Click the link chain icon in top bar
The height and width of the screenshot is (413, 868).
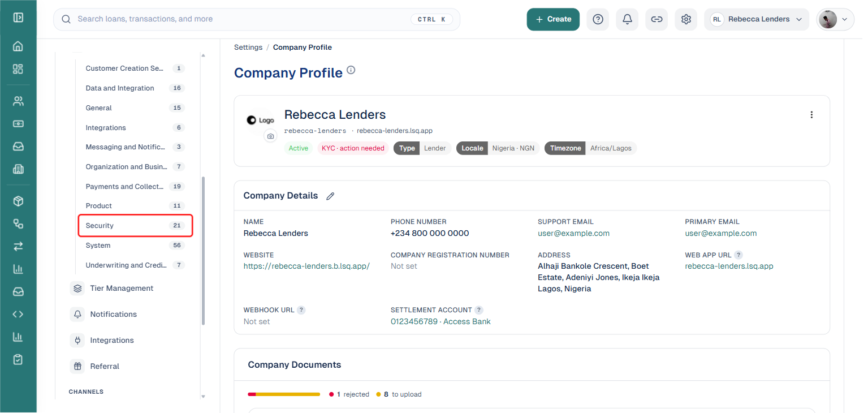pyautogui.click(x=657, y=19)
